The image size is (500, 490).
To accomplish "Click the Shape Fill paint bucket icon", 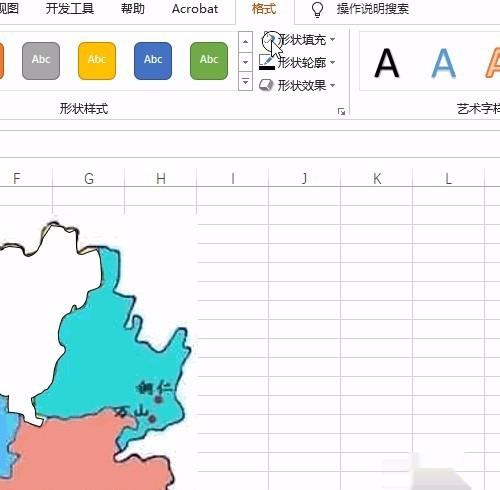I will click(x=268, y=40).
